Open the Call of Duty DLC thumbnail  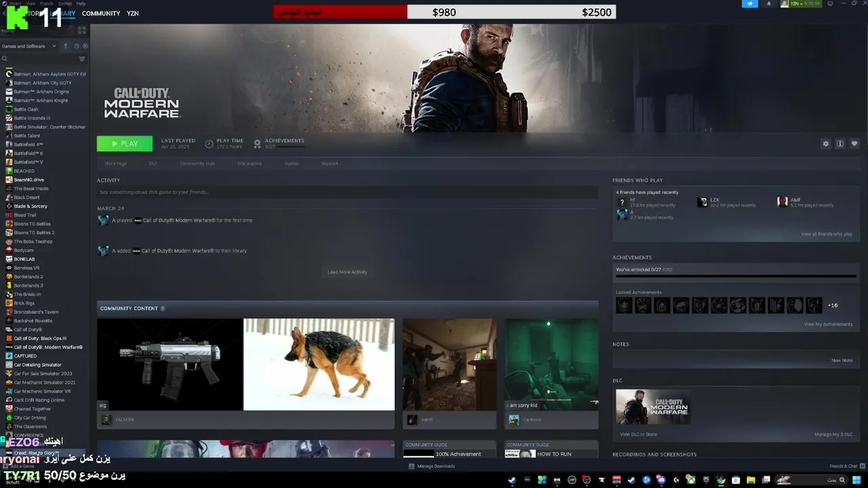(653, 407)
